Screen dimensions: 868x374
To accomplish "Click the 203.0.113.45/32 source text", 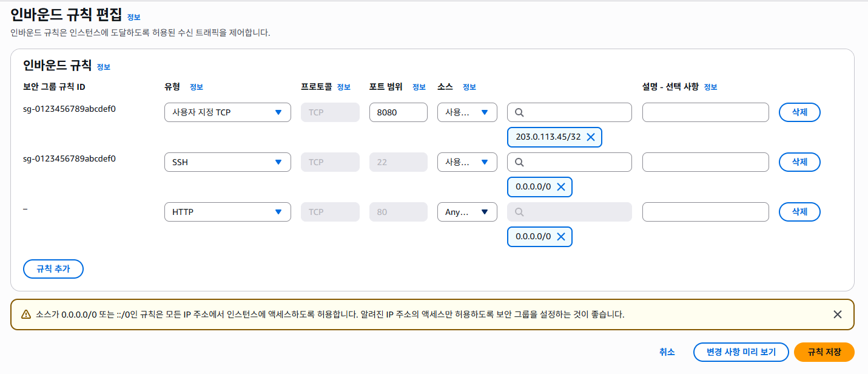I will coord(548,137).
